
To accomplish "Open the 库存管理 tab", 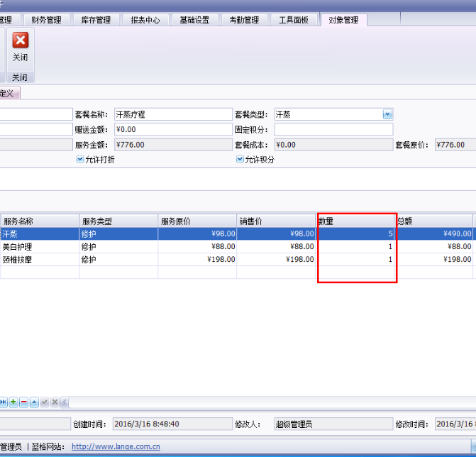I will pos(96,20).
